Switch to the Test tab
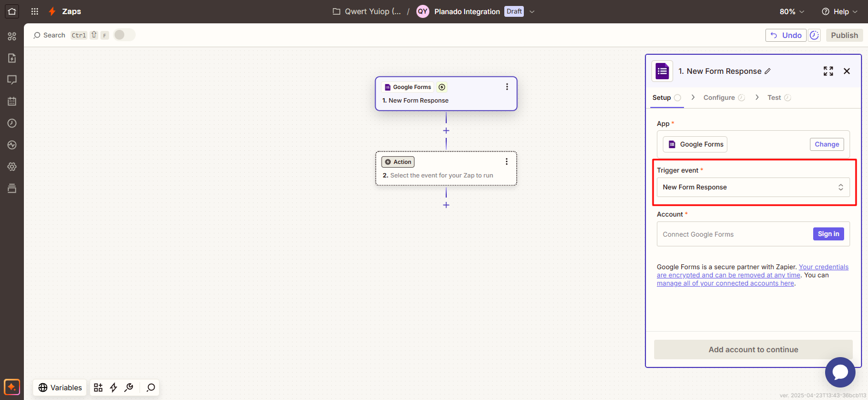The height and width of the screenshot is (400, 868). (x=779, y=98)
